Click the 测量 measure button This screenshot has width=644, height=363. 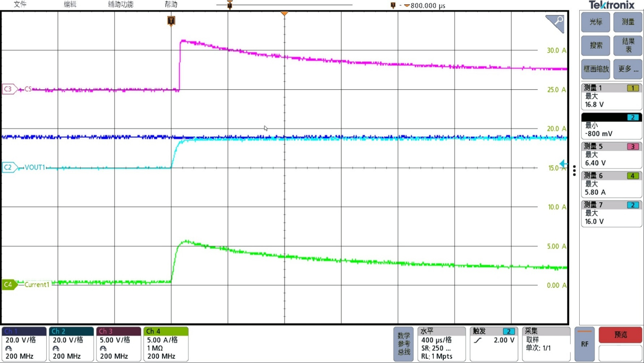coord(628,22)
